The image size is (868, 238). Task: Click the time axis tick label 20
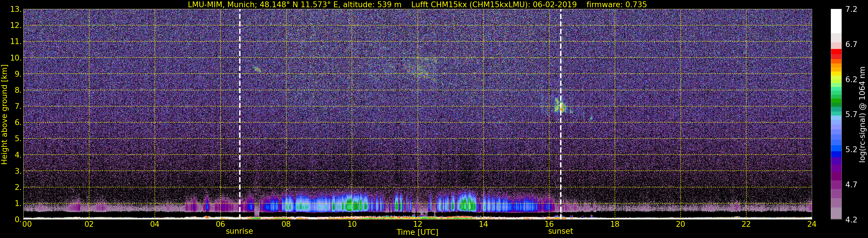pos(680,224)
